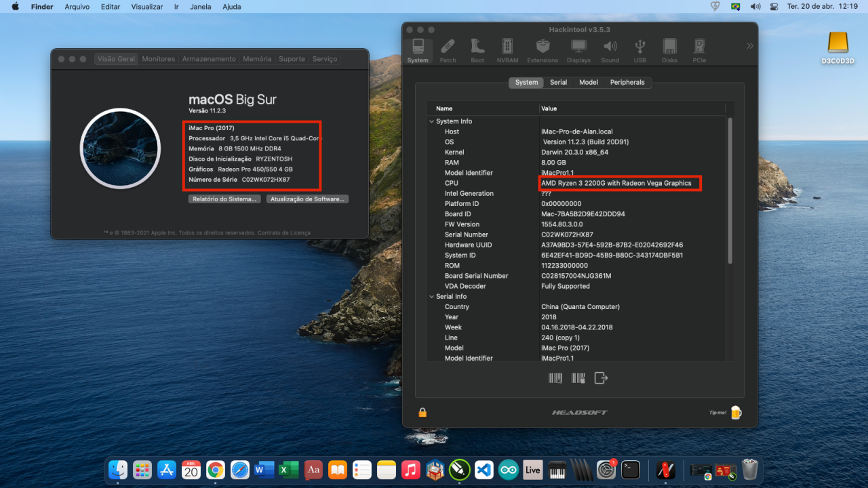868x488 pixels.
Task: Click the Value column header
Action: tap(632, 108)
